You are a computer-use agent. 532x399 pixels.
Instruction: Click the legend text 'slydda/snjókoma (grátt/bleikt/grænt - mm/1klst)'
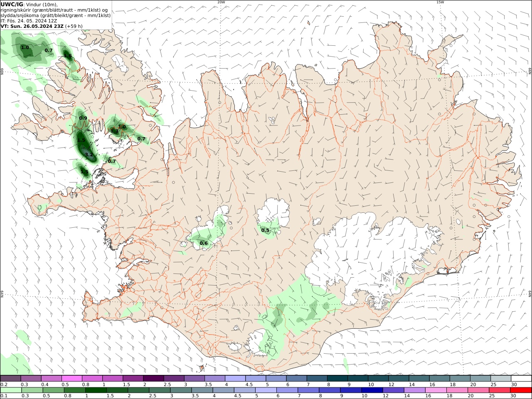[x=56, y=15]
